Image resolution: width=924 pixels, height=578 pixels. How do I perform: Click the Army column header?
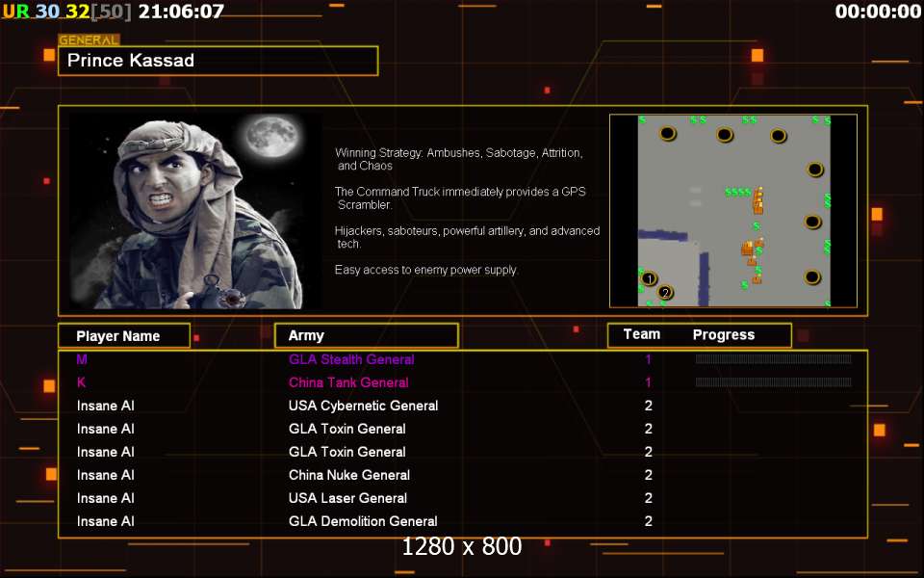tap(366, 335)
